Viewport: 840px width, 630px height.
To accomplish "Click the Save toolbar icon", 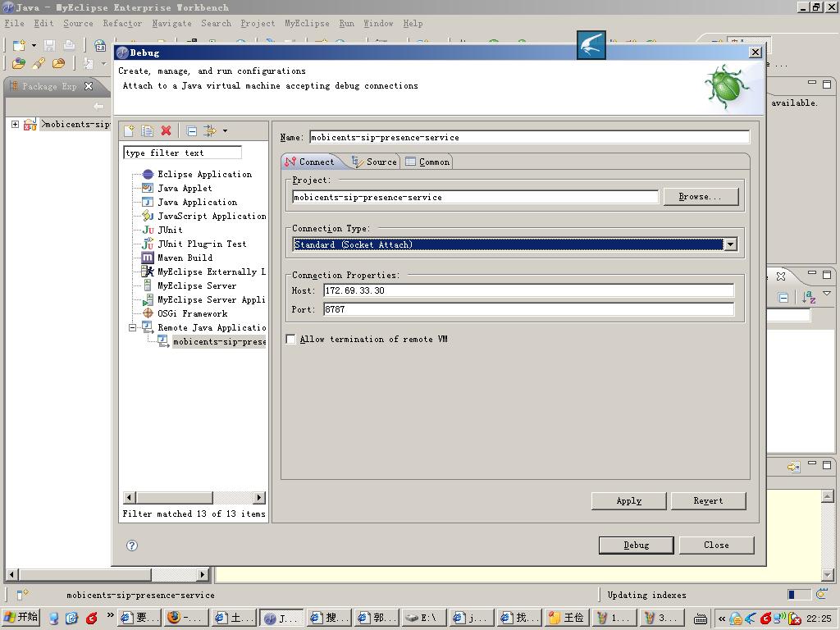I will click(x=49, y=46).
